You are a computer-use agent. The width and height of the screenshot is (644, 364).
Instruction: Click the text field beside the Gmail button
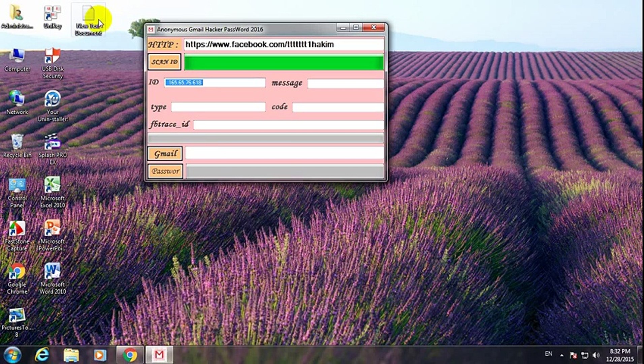point(285,153)
